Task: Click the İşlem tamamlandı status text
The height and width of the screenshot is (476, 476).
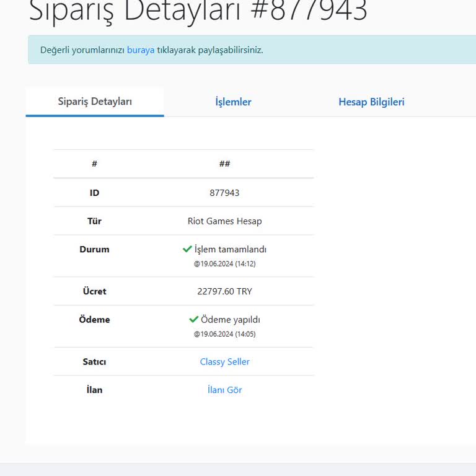Action: pos(231,249)
